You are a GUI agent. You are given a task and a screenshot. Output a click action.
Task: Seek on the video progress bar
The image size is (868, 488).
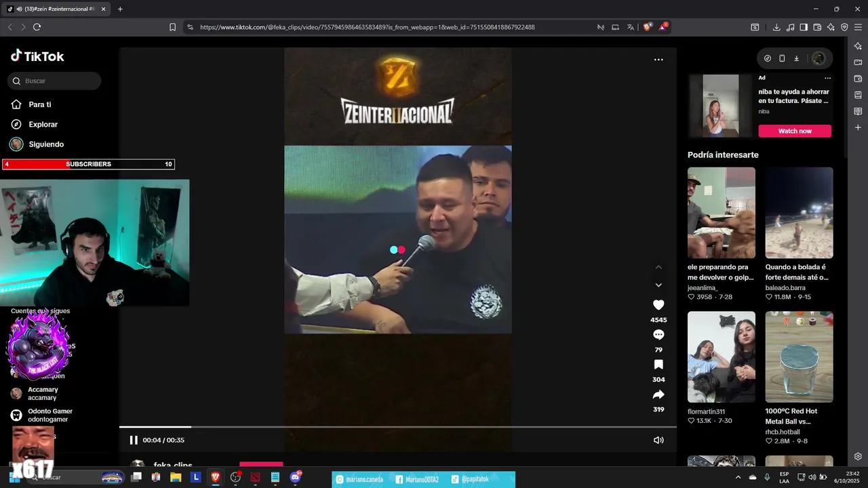[x=398, y=427]
